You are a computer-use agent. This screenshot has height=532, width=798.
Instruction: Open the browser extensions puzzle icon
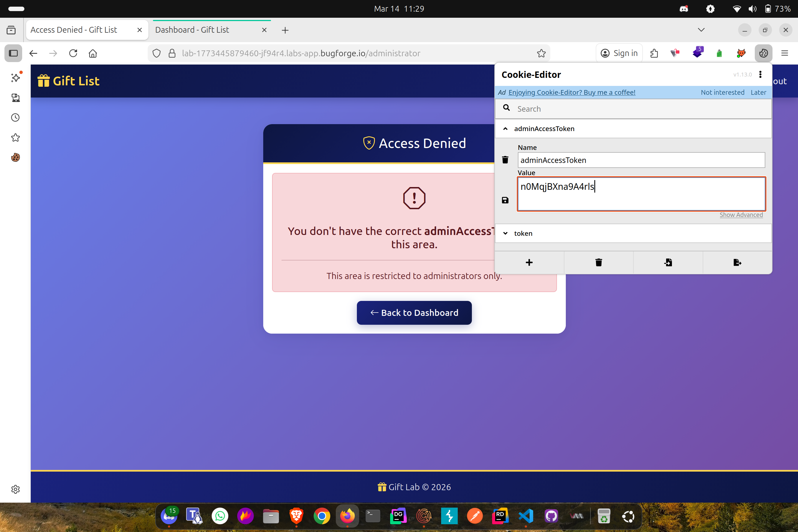tap(655, 53)
